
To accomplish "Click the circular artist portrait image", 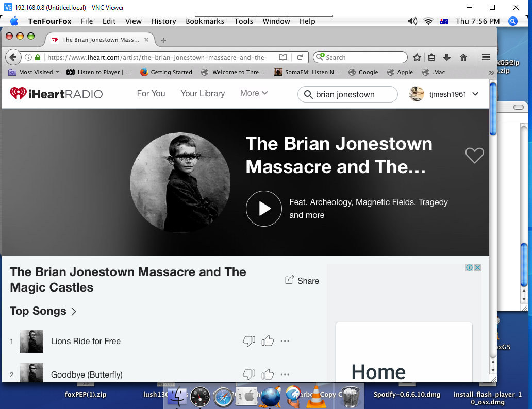I will (x=180, y=182).
